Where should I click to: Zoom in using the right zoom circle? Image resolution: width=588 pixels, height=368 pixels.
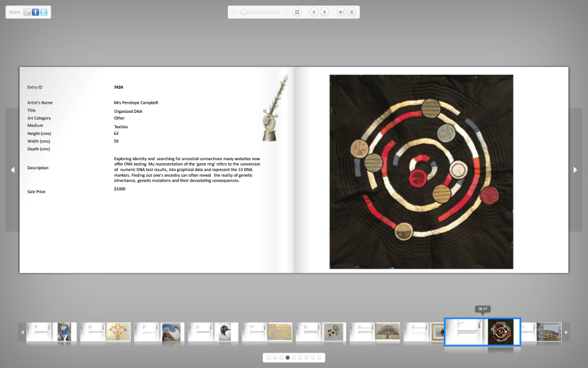click(285, 12)
